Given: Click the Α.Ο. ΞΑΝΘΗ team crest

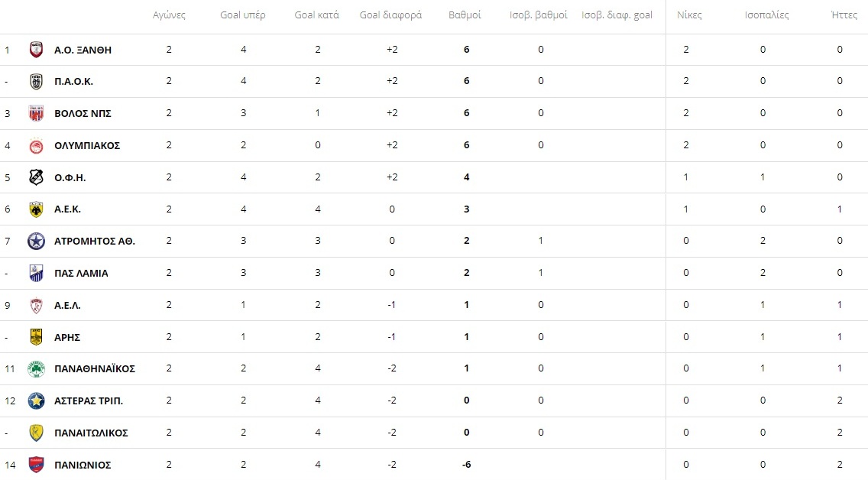Looking at the screenshot, I should point(36,50).
